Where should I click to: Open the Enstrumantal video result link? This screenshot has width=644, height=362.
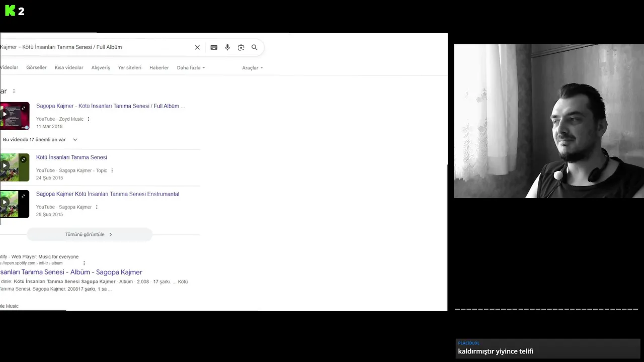tap(108, 194)
